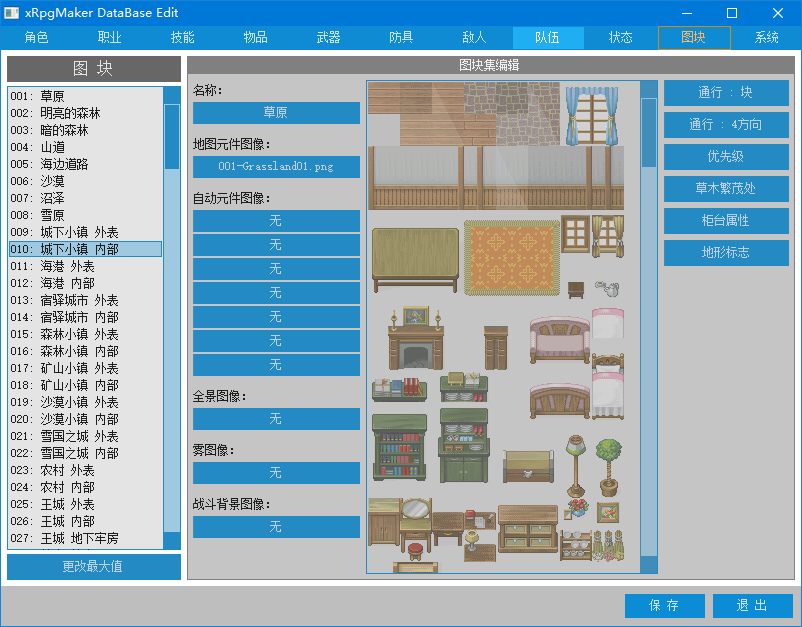Select 草木繁茂处 editing mode
The height and width of the screenshot is (627, 802).
pos(726,189)
